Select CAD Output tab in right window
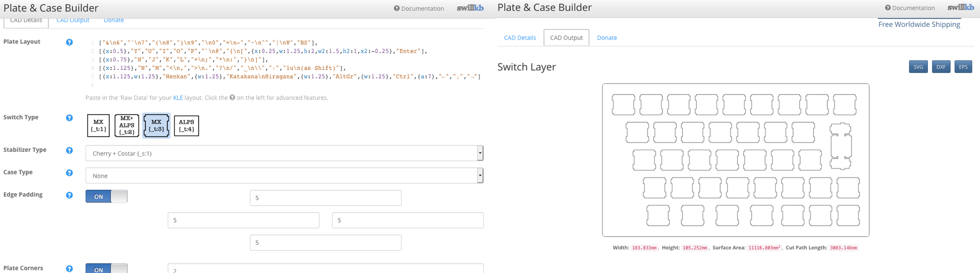Viewport: 980px width, 273px height. (566, 38)
